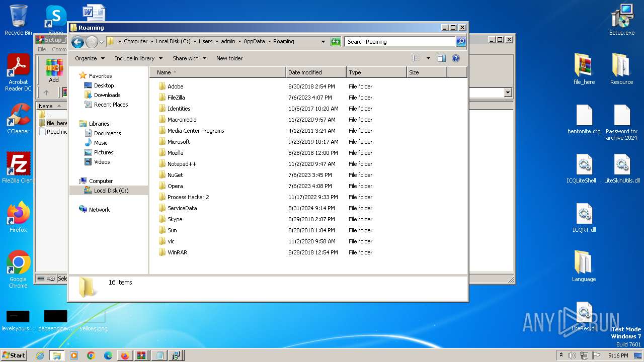The image size is (644, 362).
Task: Sort by the Type column header
Action: click(x=376, y=72)
